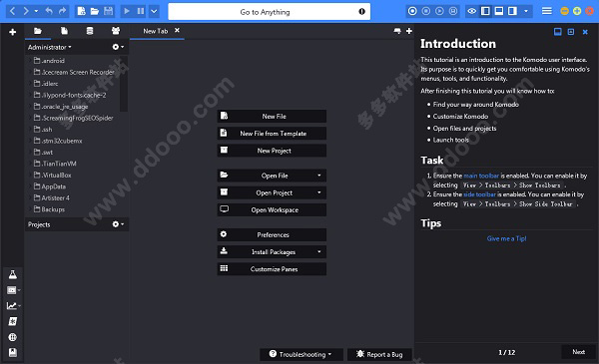599x364 pixels.
Task: Open a file with folder toolbar icon
Action: point(95,11)
